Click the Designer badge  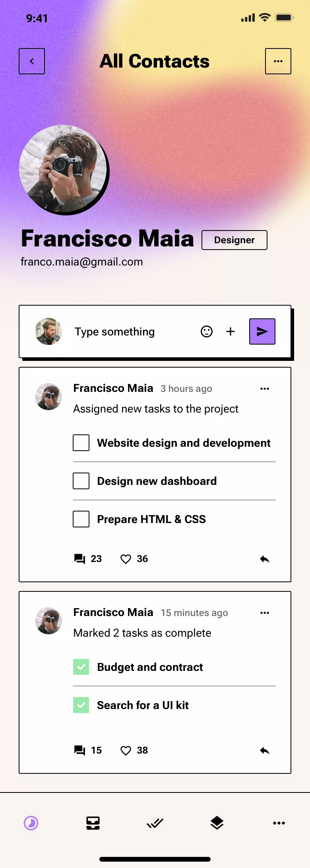[x=234, y=240]
